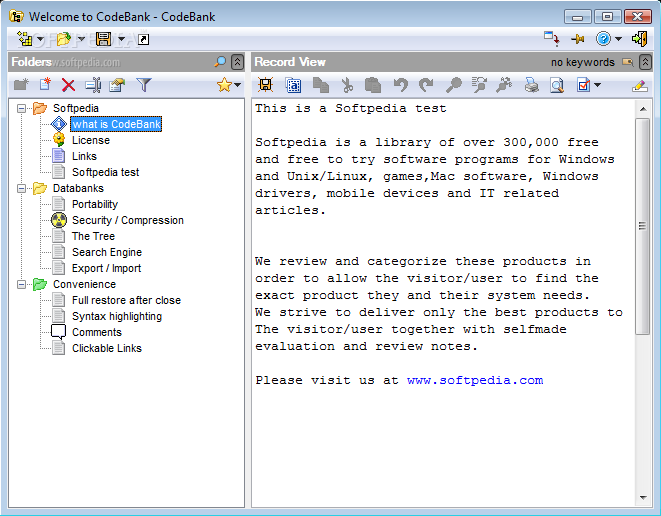This screenshot has width=661, height=516.
Task: Open the options checkbox dropdown arrow
Action: point(597,85)
